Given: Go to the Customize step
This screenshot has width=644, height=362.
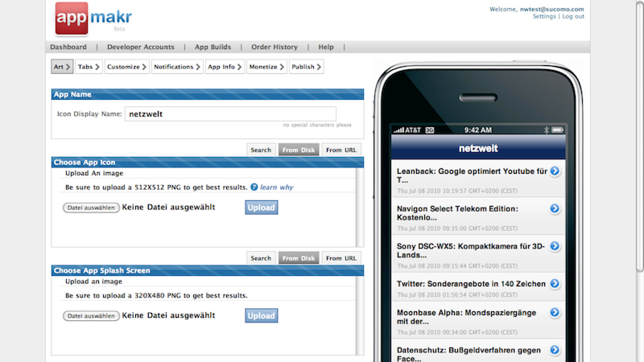Looking at the screenshot, I should [x=126, y=67].
